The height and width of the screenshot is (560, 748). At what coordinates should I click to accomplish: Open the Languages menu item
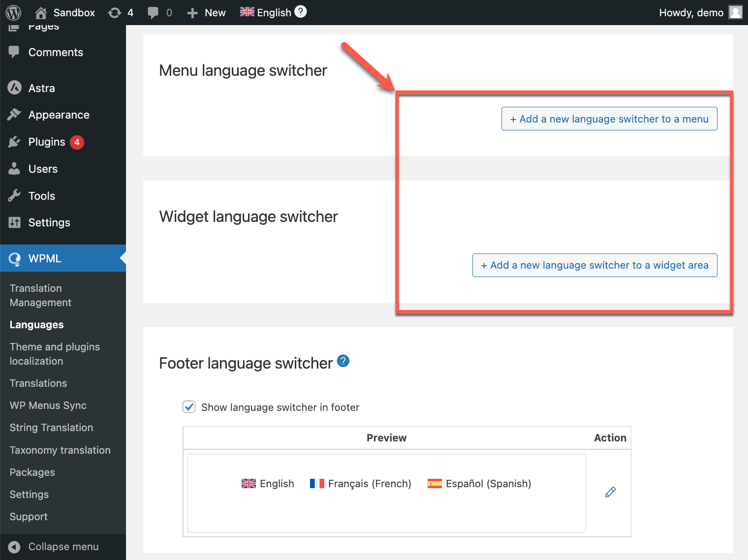36,324
